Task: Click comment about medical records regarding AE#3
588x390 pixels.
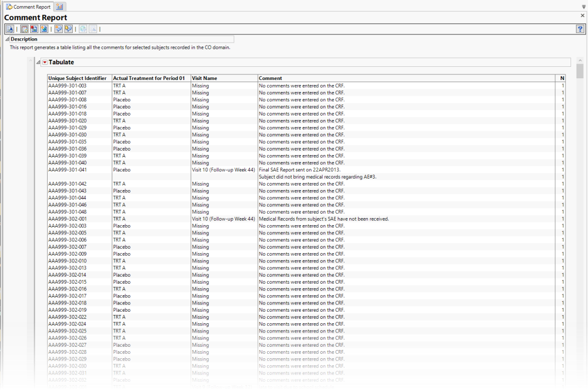Action: pyautogui.click(x=318, y=177)
